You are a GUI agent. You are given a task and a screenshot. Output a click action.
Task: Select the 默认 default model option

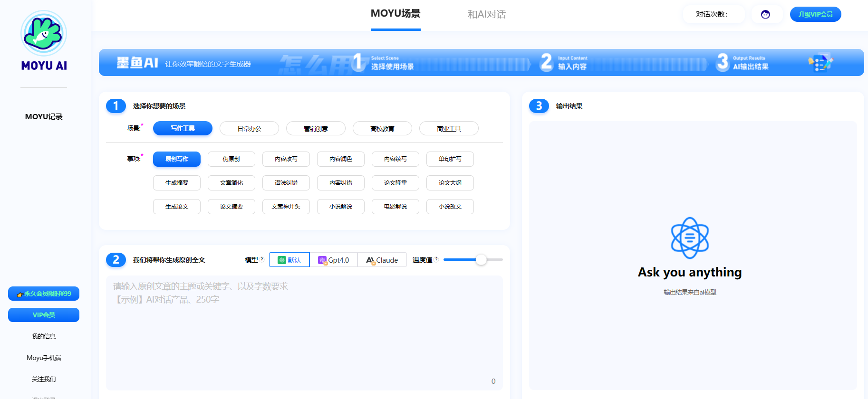[x=289, y=260]
